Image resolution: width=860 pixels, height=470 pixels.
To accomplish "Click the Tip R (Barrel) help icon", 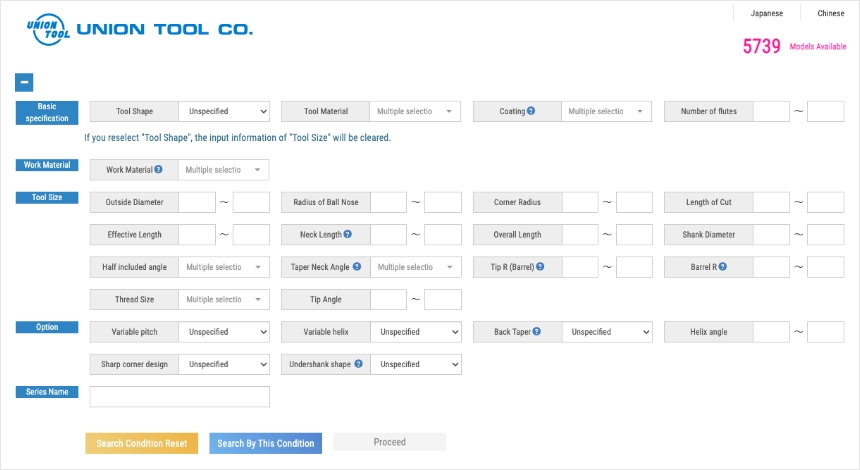I will [x=541, y=267].
